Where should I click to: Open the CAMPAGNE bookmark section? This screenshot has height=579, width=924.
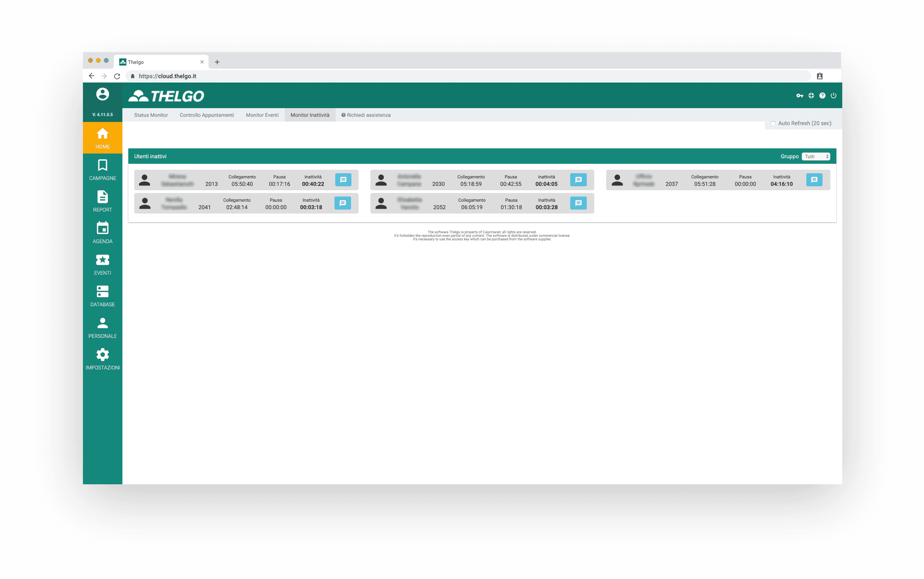pyautogui.click(x=102, y=170)
